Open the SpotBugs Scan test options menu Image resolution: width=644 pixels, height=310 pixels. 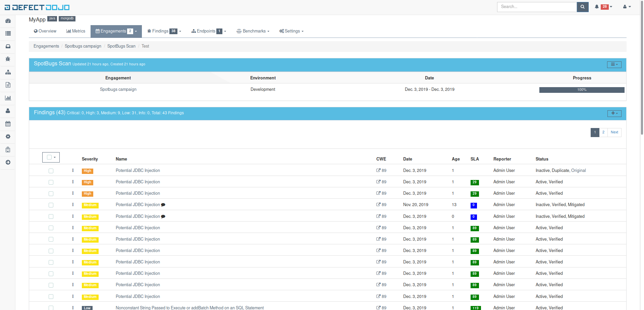pyautogui.click(x=614, y=64)
